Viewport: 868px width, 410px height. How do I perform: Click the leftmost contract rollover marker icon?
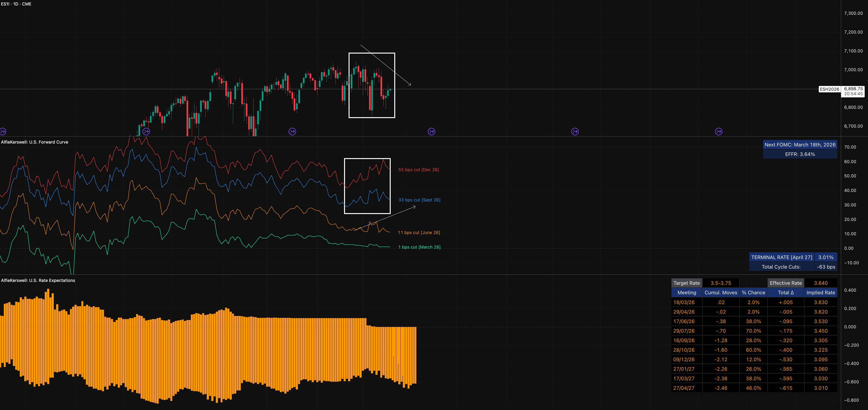[x=3, y=131]
